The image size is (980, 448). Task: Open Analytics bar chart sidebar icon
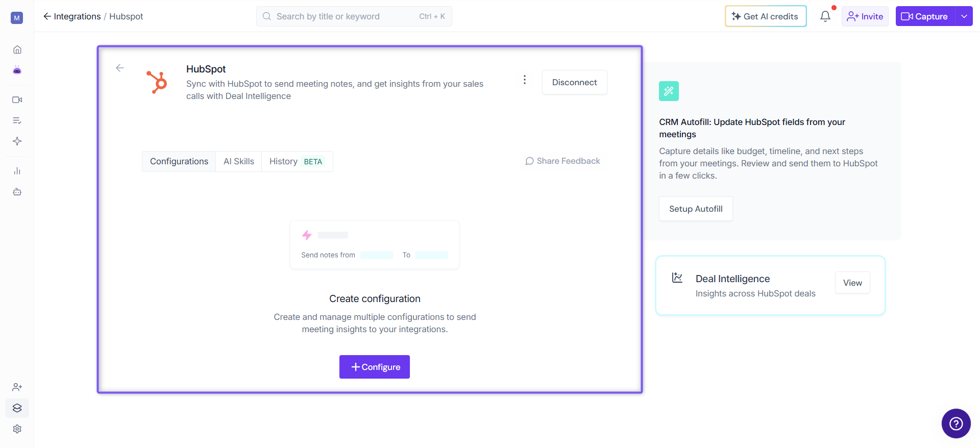(17, 171)
